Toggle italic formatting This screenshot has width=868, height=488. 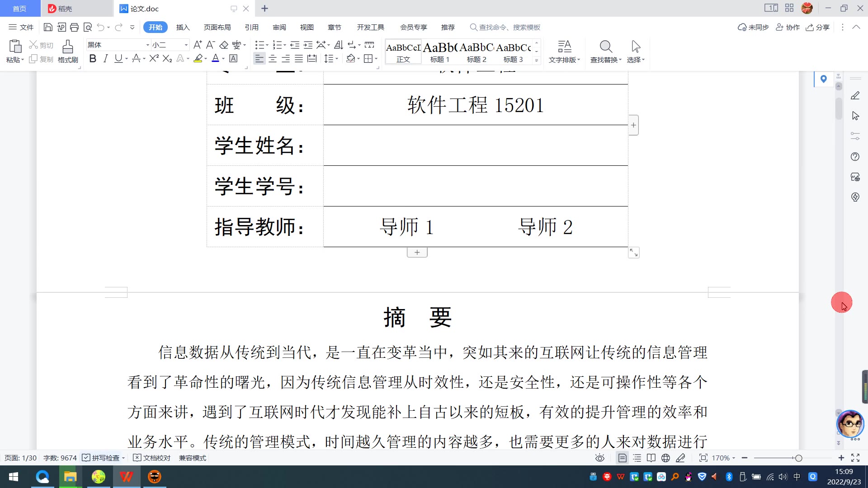[x=105, y=58]
